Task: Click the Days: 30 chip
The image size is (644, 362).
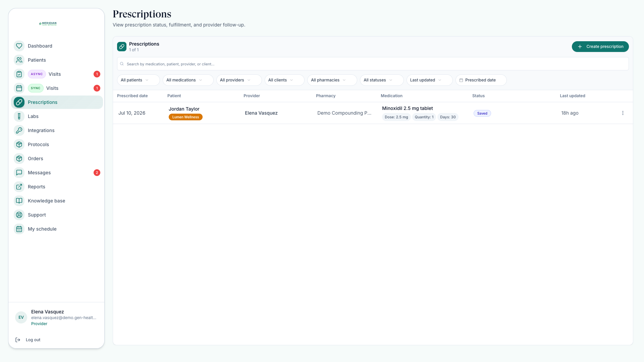Action: (x=448, y=117)
